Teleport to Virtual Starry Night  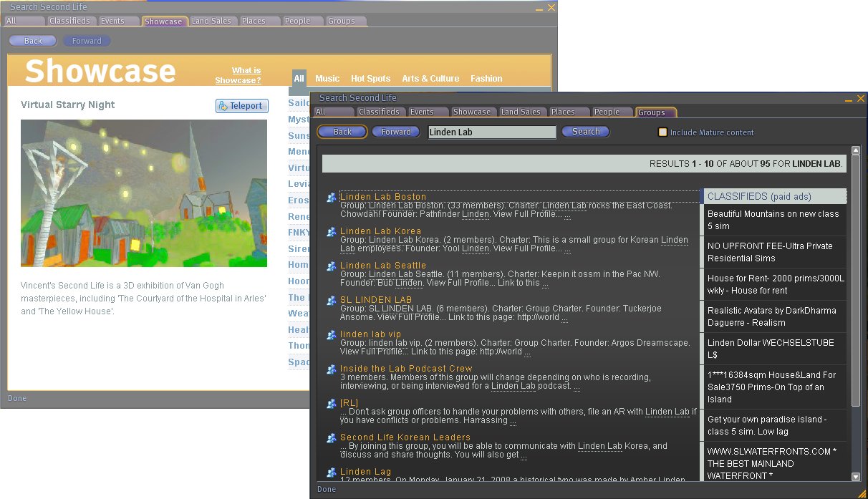tap(242, 106)
